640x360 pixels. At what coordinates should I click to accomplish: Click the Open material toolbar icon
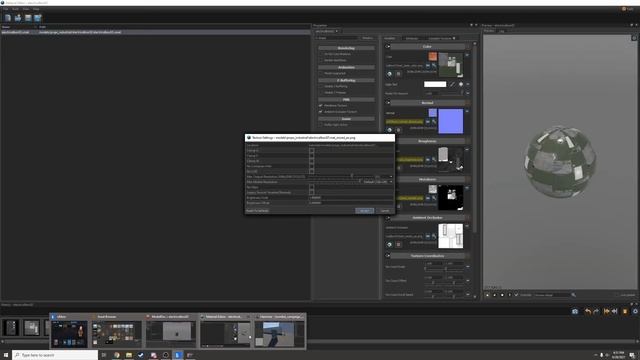[18, 18]
